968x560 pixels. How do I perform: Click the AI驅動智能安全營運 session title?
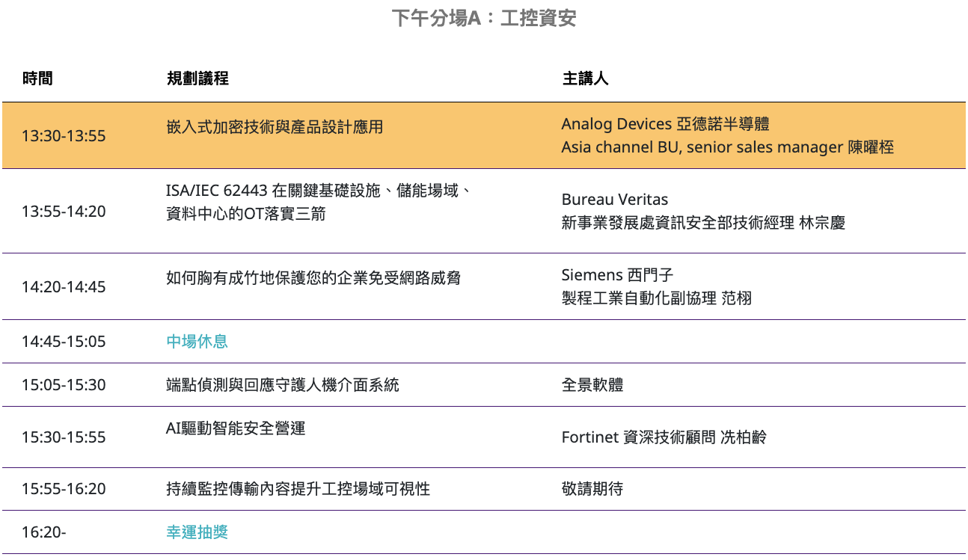[235, 428]
